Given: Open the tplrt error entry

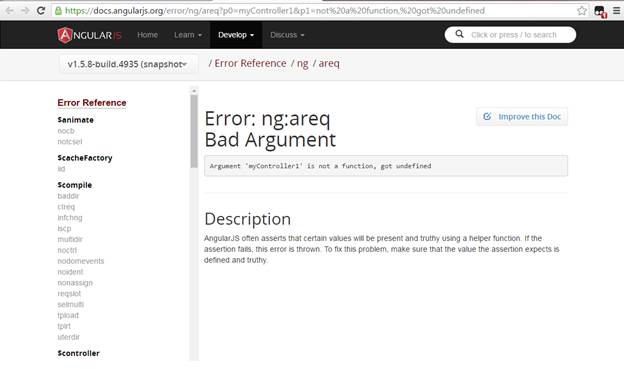Looking at the screenshot, I should [x=64, y=326].
